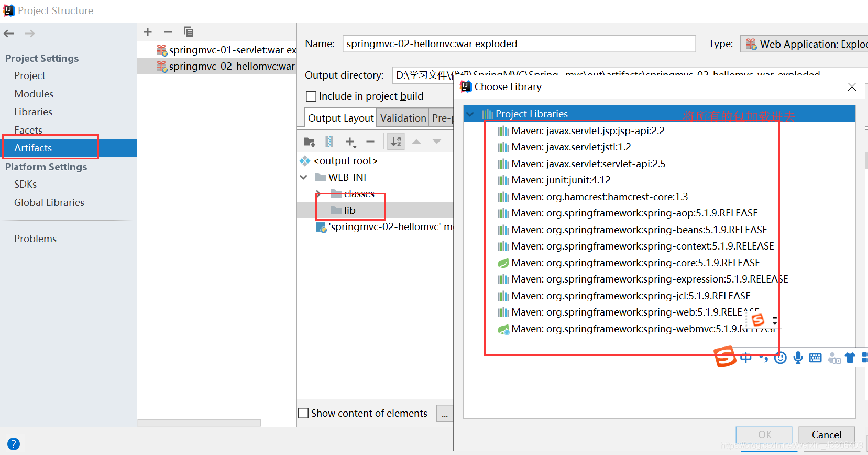
Task: Switch to the Output Layout tab
Action: [340, 118]
